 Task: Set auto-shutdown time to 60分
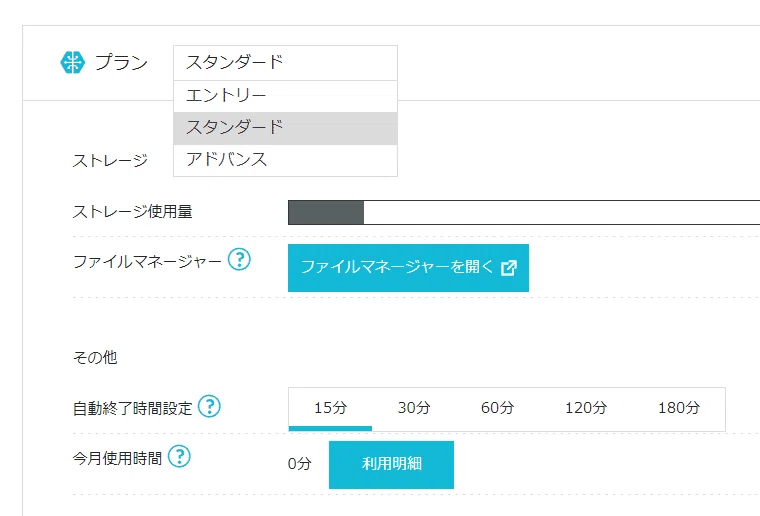pyautogui.click(x=497, y=408)
